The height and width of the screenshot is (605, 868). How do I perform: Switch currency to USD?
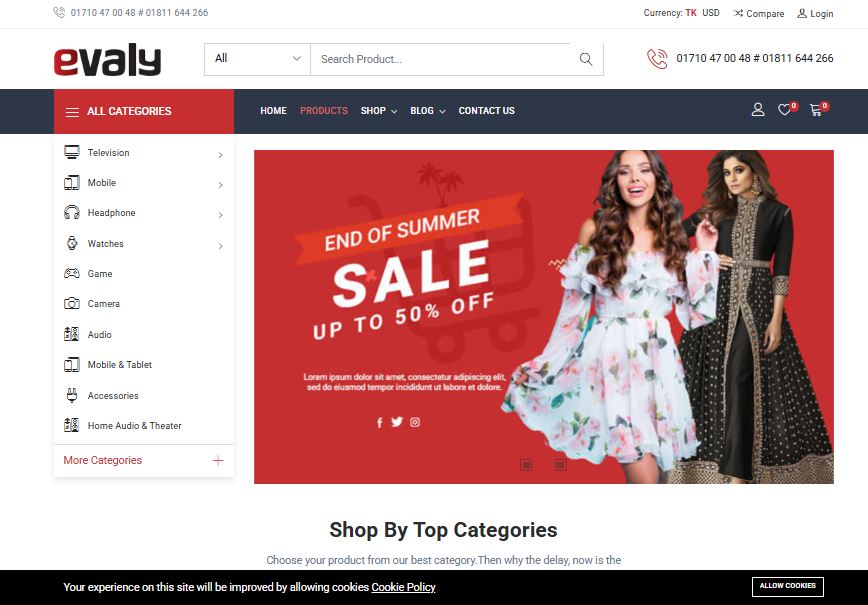click(x=711, y=13)
